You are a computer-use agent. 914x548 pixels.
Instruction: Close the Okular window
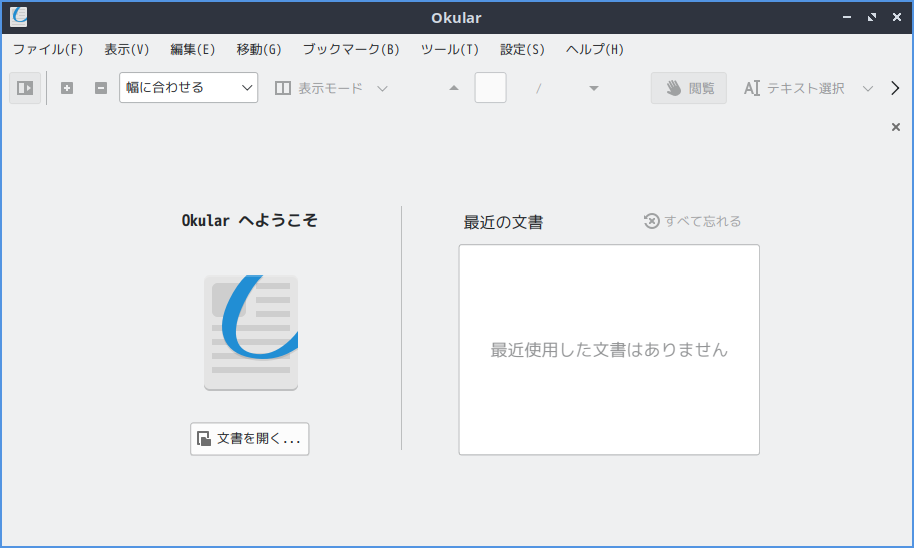pos(897,17)
